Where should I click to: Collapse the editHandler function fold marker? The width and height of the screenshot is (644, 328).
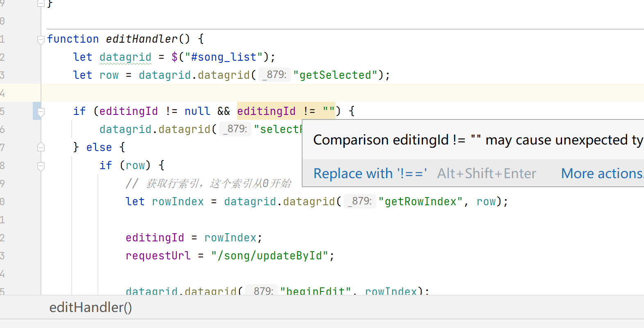[41, 40]
